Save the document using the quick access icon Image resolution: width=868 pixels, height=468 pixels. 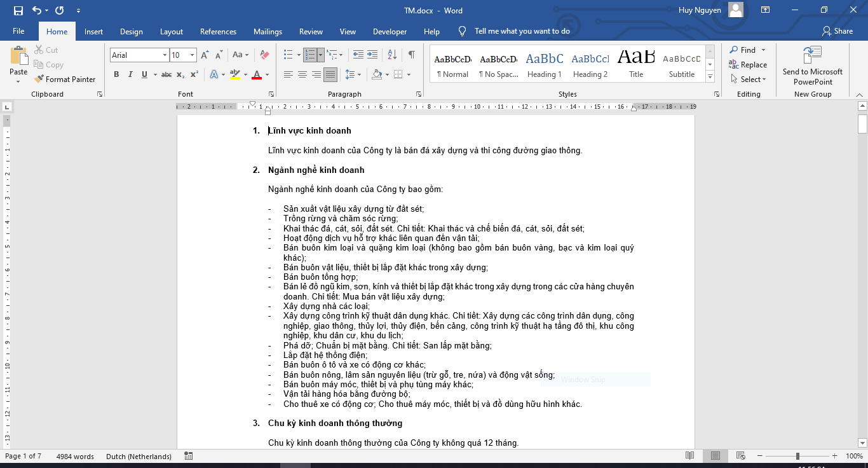(x=18, y=11)
